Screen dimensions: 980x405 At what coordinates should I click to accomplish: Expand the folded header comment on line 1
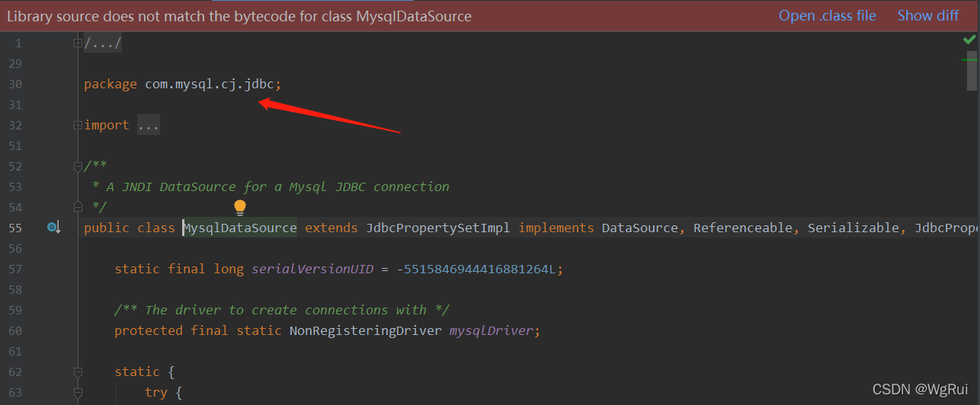[x=78, y=43]
